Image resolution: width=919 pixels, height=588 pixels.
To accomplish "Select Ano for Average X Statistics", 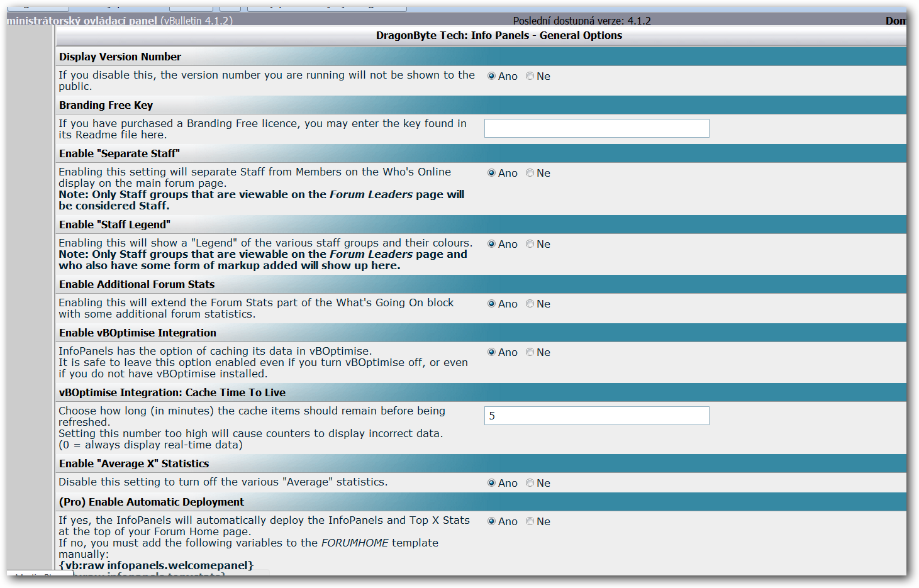I will coord(492,483).
